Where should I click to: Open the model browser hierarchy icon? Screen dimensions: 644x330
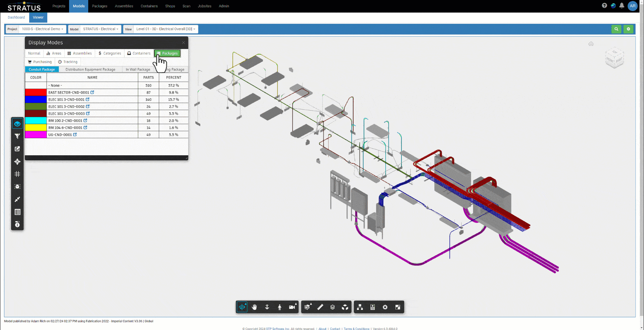click(x=360, y=307)
